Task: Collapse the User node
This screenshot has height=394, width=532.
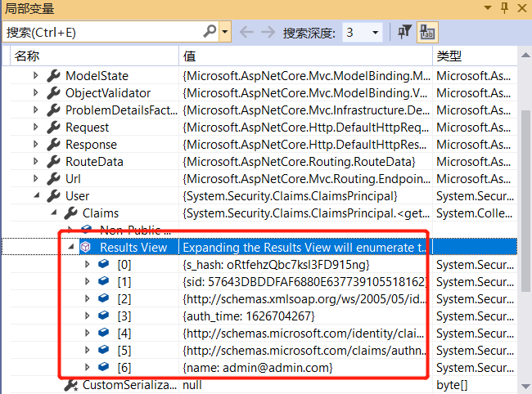Action: pyautogui.click(x=36, y=195)
